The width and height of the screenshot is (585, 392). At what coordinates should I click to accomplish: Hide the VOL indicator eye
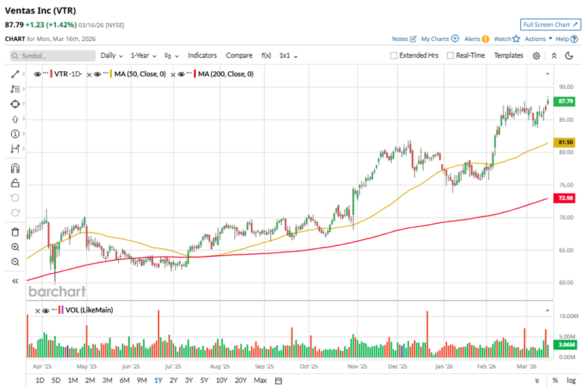coord(46,310)
